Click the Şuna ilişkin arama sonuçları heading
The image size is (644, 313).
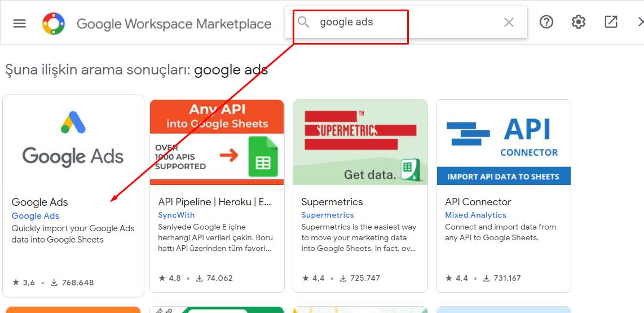pyautogui.click(x=136, y=70)
